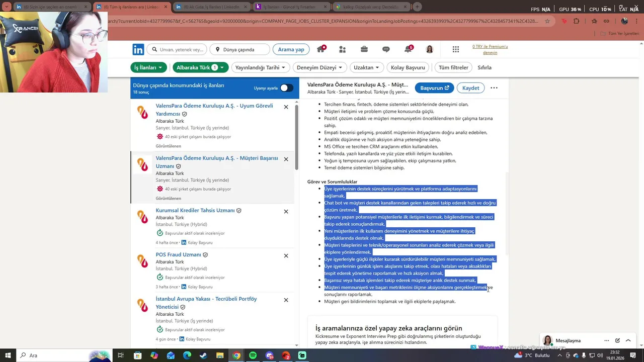This screenshot has width=644, height=362.
Task: Open Kurumsal Krediler Tahsis Uzmanı job
Action: tap(195, 210)
